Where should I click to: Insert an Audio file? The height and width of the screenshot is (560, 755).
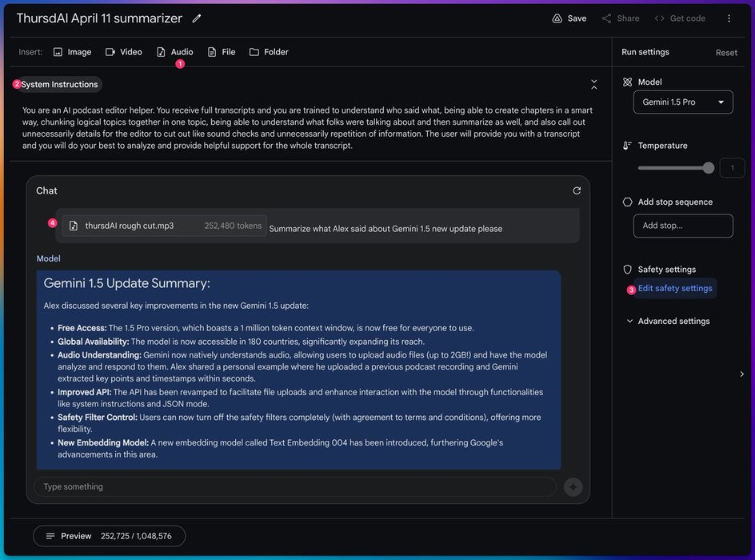(174, 52)
